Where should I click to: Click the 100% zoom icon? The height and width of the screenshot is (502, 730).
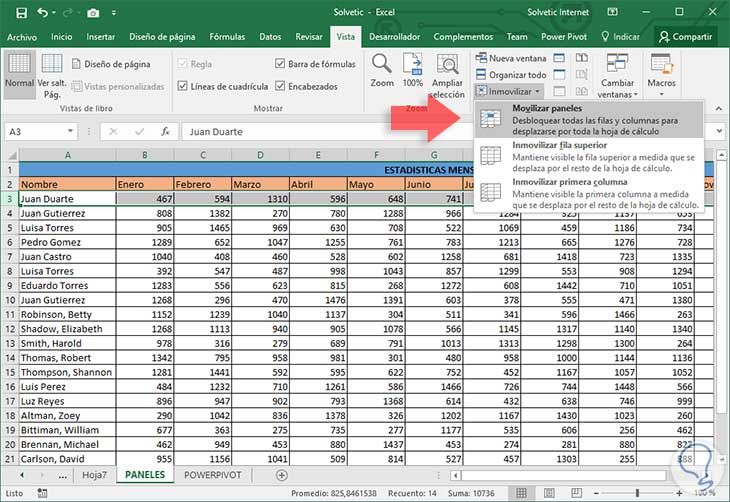coord(412,68)
